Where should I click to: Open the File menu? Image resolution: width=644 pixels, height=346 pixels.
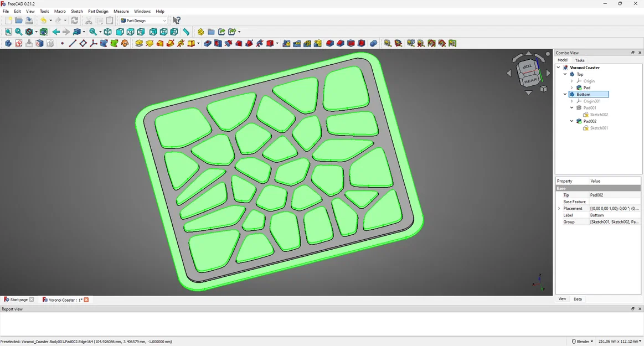click(6, 11)
